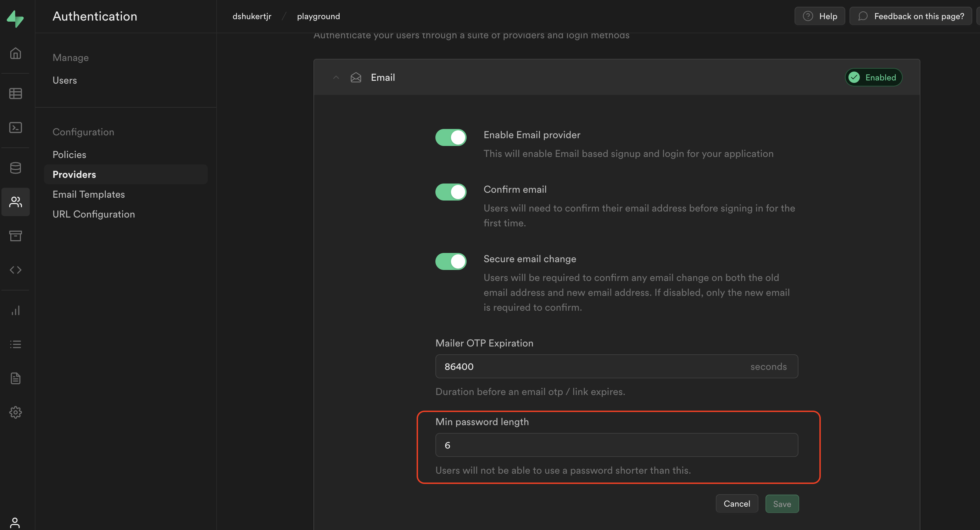Click the Secure email change label

click(530, 259)
